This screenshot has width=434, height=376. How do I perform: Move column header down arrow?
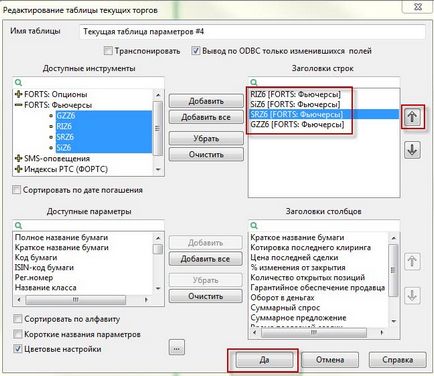(412, 295)
